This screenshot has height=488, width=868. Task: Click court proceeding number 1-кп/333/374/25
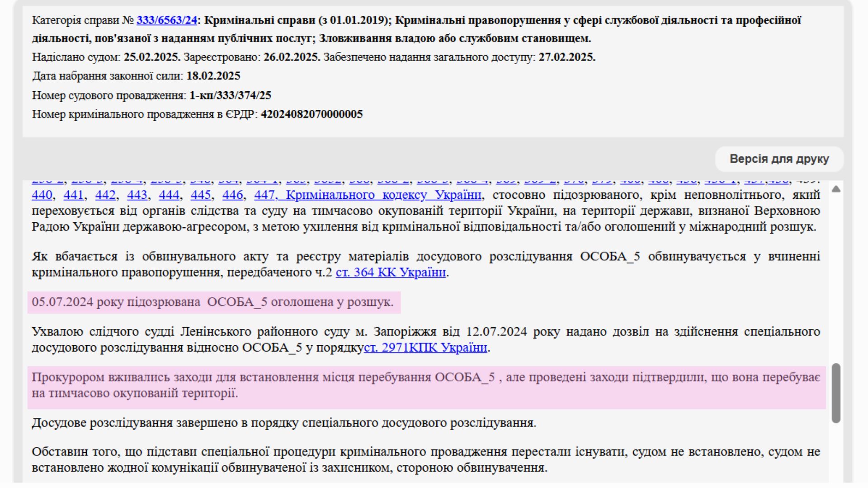(x=230, y=95)
